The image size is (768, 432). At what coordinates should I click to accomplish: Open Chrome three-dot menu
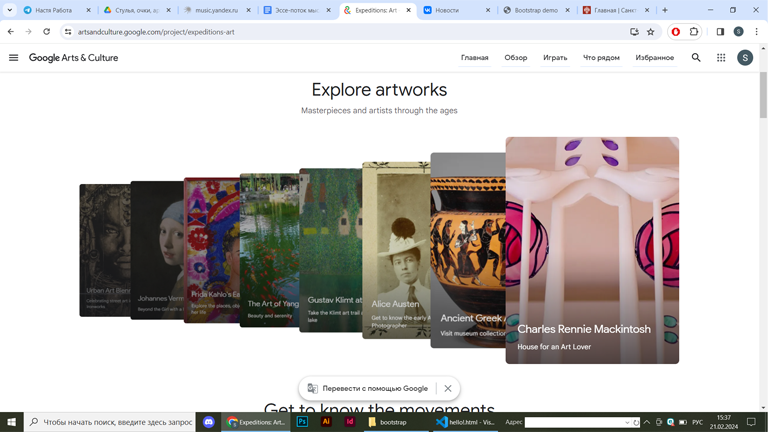click(756, 32)
